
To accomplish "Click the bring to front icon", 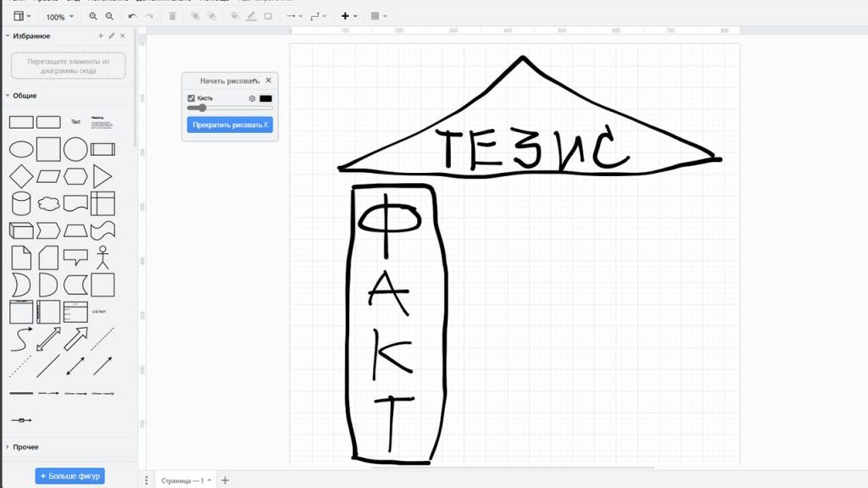I will point(196,17).
